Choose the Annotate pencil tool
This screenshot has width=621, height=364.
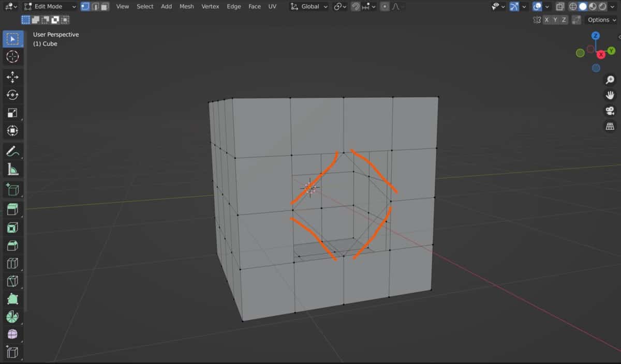tap(12, 151)
